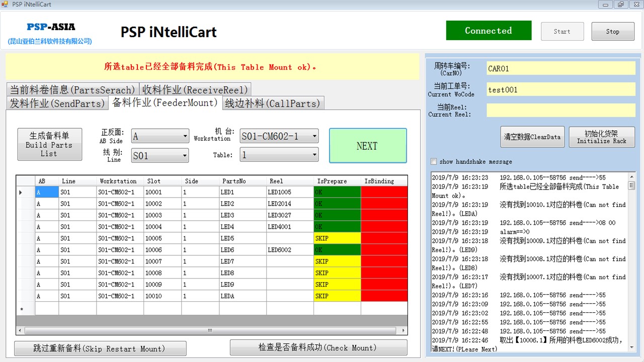
Task: Toggle the show handshake message checkbox
Action: [x=434, y=162]
